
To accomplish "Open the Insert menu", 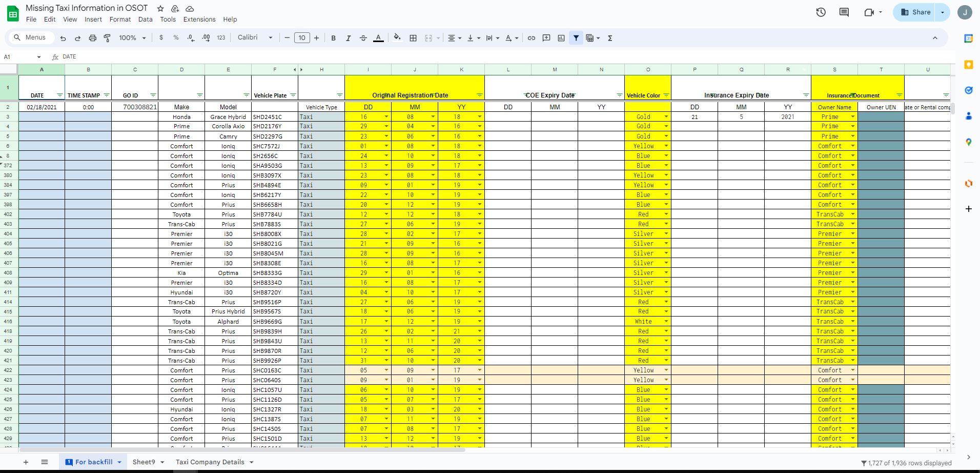I will (x=93, y=19).
